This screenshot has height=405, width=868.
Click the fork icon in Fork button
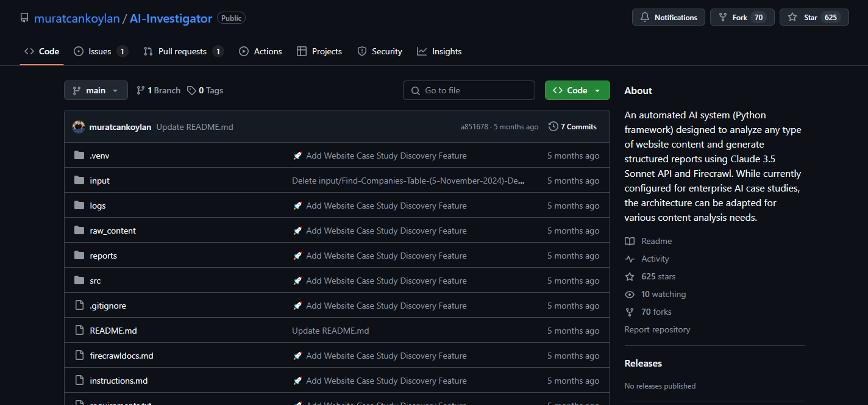click(723, 18)
